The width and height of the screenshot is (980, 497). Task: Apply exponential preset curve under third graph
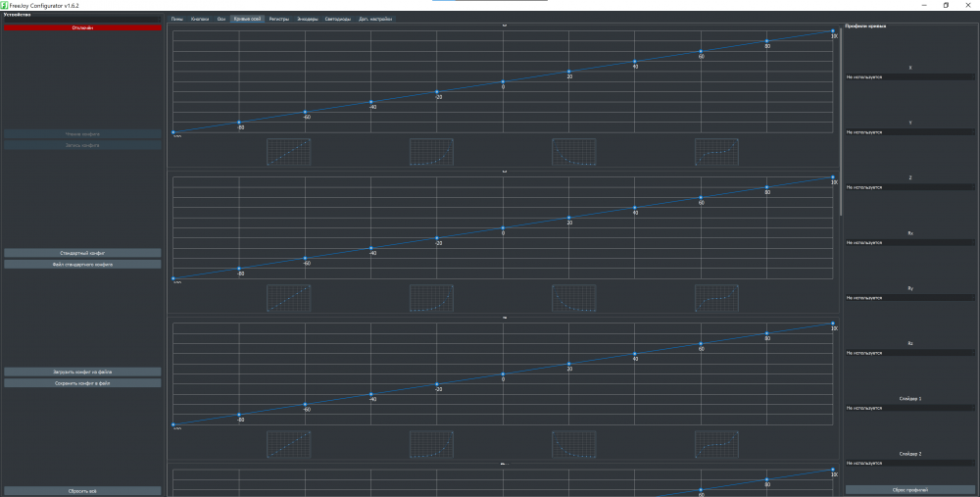pos(431,444)
